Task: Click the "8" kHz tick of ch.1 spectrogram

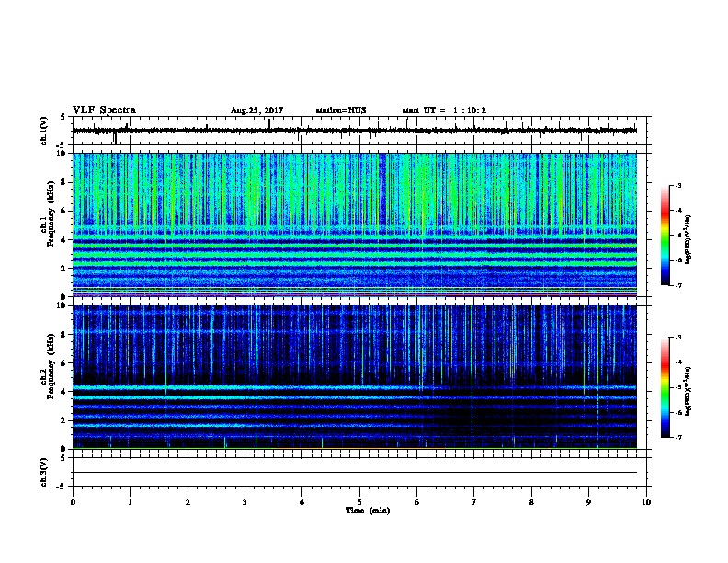Action: [64, 182]
